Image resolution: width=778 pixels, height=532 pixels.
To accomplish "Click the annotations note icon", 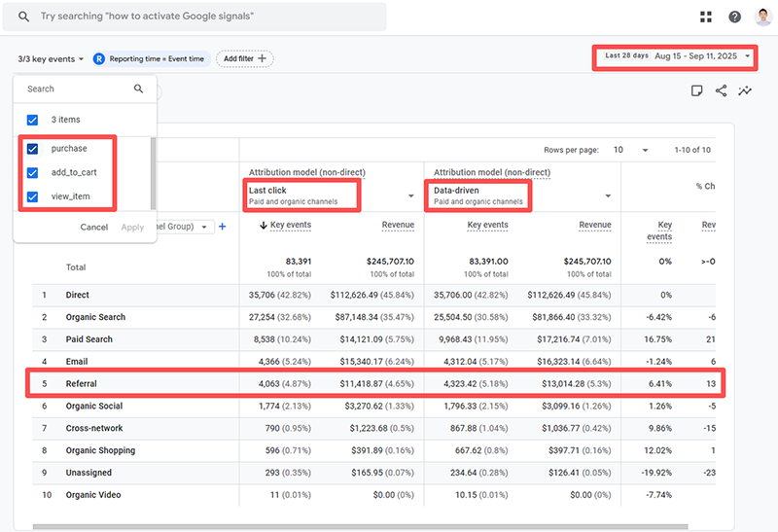I will click(696, 90).
